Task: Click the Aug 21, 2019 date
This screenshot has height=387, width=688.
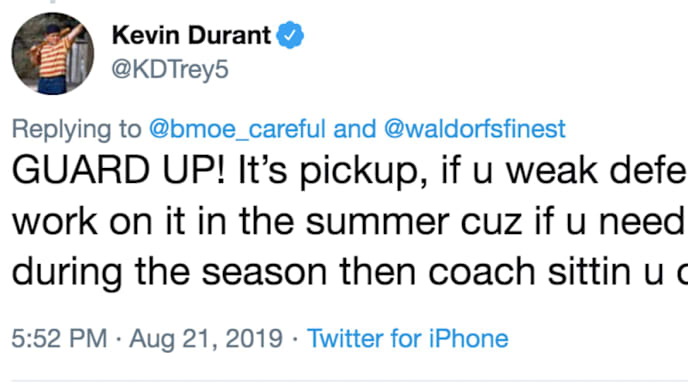Action: pos(206,339)
